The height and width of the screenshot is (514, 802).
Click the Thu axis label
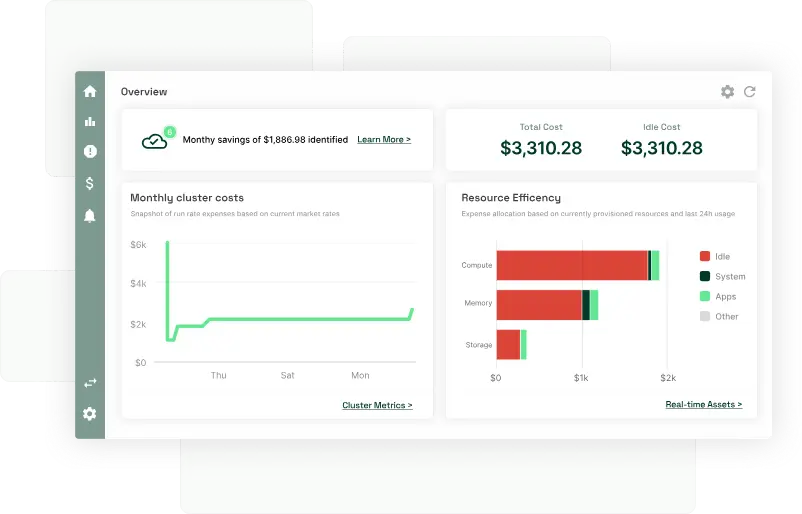pos(218,375)
